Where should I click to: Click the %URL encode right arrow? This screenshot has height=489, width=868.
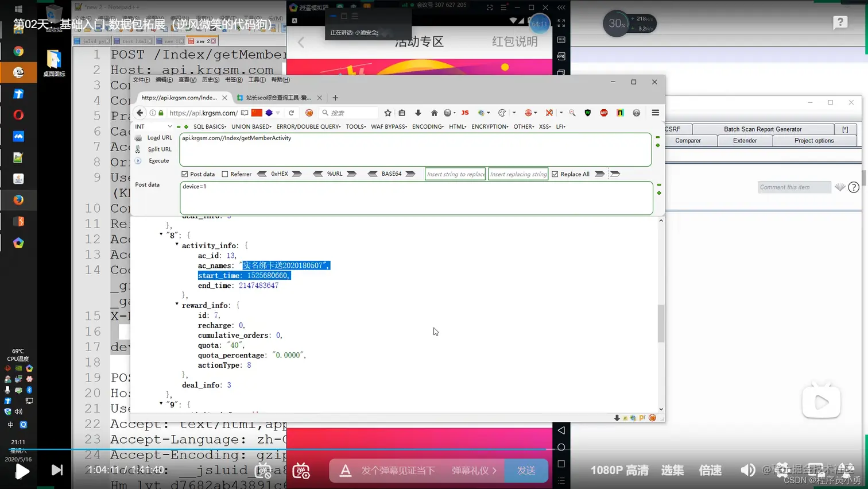coord(352,174)
